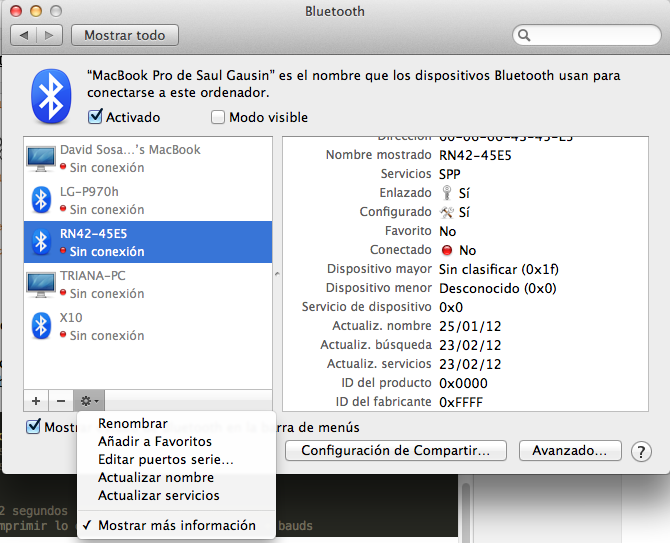Click the key icon next to Enlazado

pyautogui.click(x=447, y=193)
